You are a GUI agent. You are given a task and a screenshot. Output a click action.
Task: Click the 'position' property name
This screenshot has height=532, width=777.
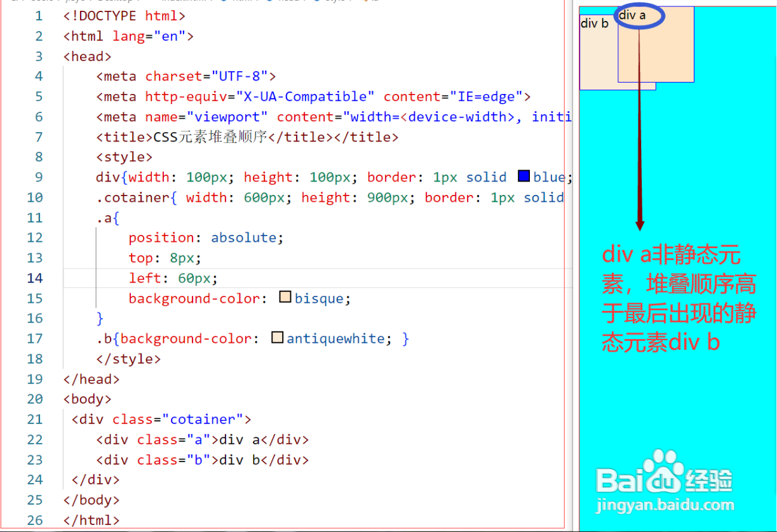tap(161, 238)
